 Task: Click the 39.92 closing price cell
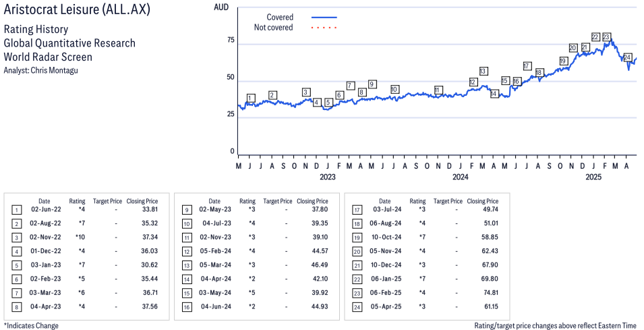pyautogui.click(x=320, y=293)
